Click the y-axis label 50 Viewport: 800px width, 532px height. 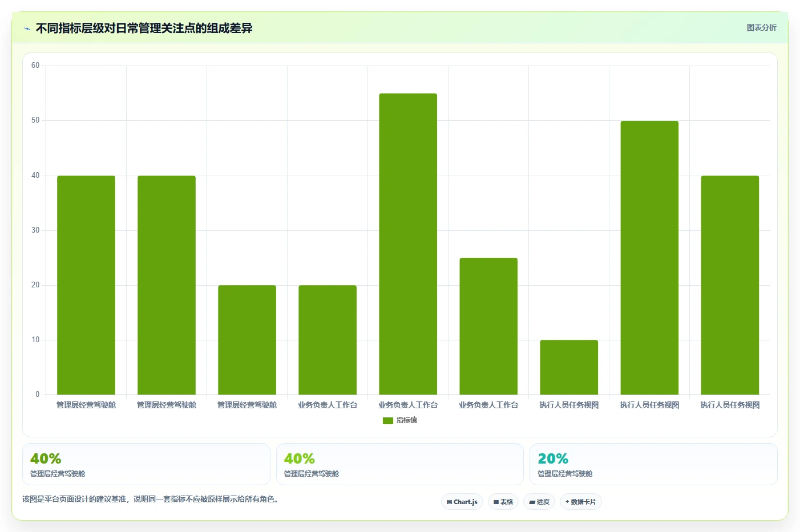[35, 120]
